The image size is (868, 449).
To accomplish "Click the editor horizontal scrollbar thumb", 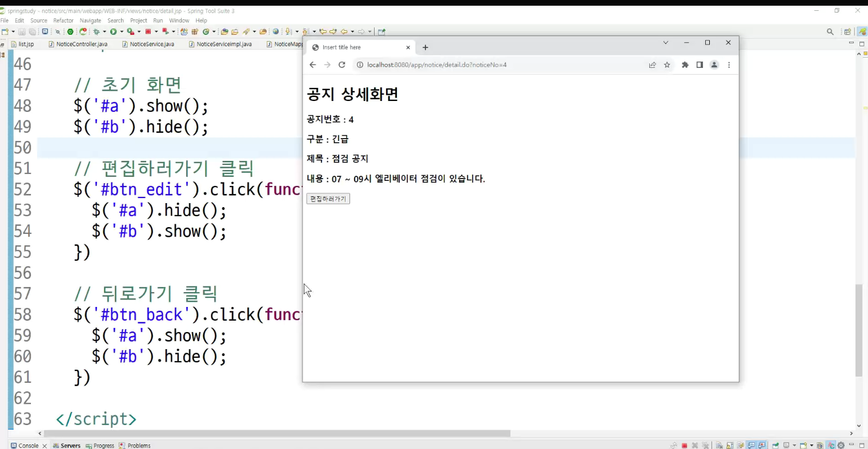I will pos(277,434).
